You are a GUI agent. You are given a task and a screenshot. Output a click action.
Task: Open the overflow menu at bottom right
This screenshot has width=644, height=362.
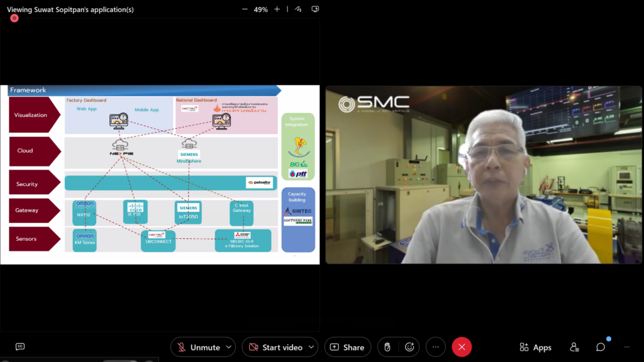[x=626, y=347]
